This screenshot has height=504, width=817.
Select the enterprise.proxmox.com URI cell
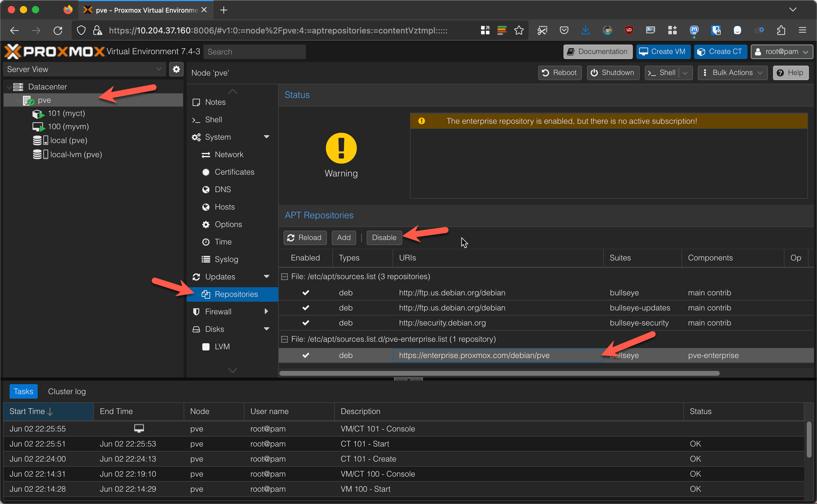click(498, 355)
